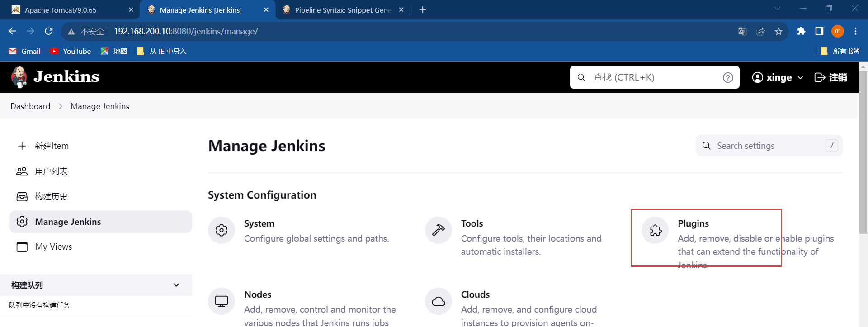Click the Dashboard breadcrumb link
Screen dimensions: 868x327
30,106
